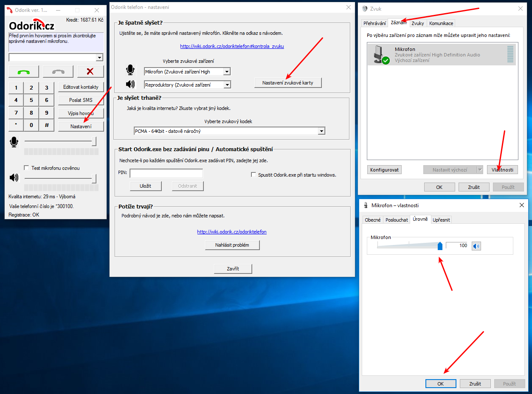
Task: Open the kontrola_zvuku wiki link
Action: [232, 46]
